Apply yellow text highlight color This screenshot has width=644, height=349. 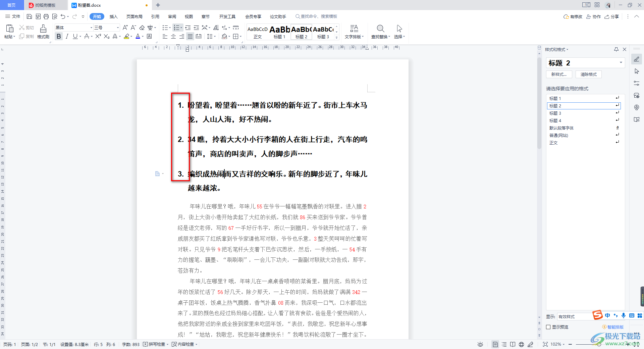click(x=126, y=36)
